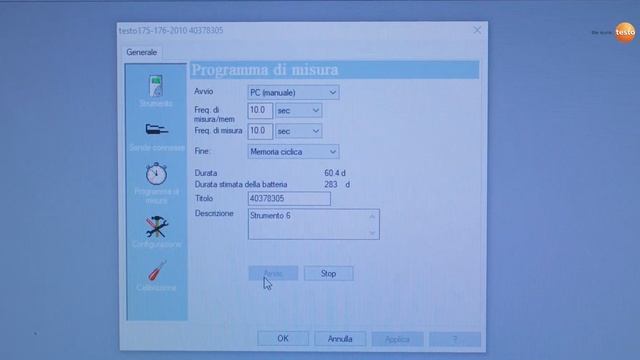
Task: Click the Descrizione scroll down arrow
Action: pyautogui.click(x=372, y=233)
